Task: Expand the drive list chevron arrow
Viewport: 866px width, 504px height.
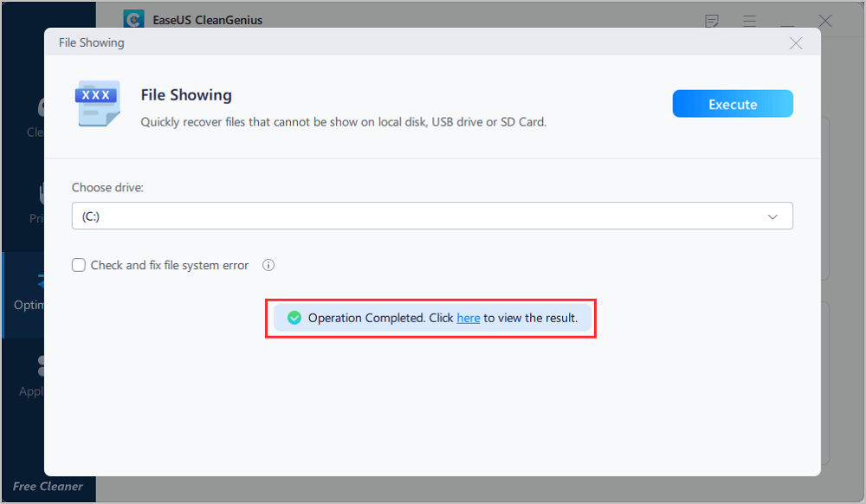Action: tap(772, 216)
